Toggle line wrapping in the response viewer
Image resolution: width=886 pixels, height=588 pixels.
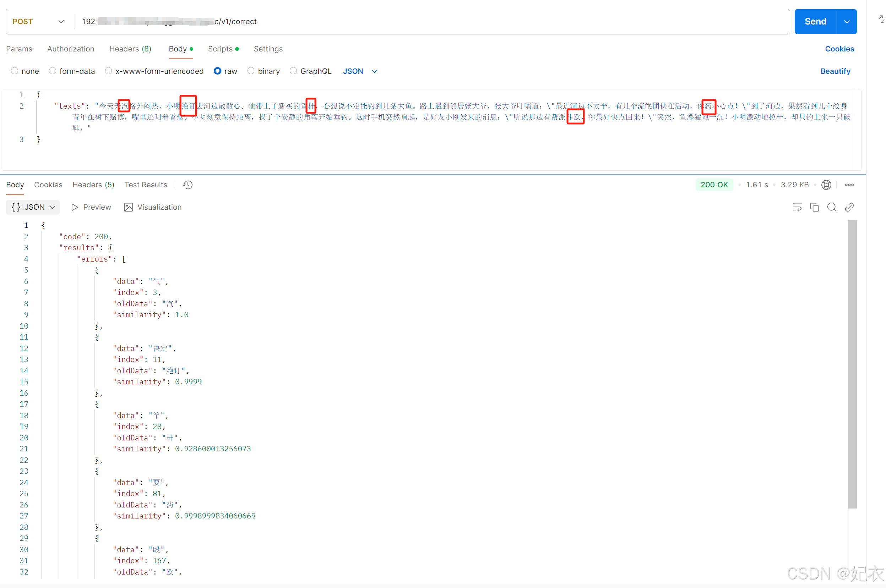coord(797,207)
